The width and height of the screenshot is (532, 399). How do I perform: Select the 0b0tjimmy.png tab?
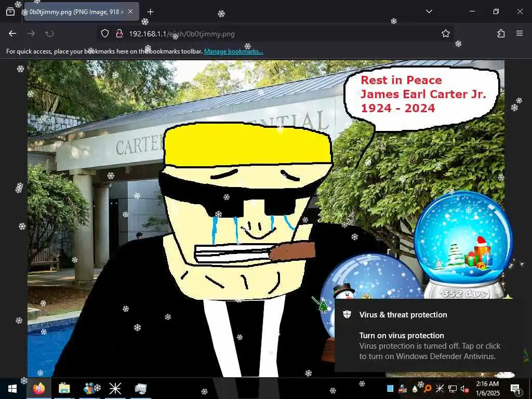[x=82, y=12]
